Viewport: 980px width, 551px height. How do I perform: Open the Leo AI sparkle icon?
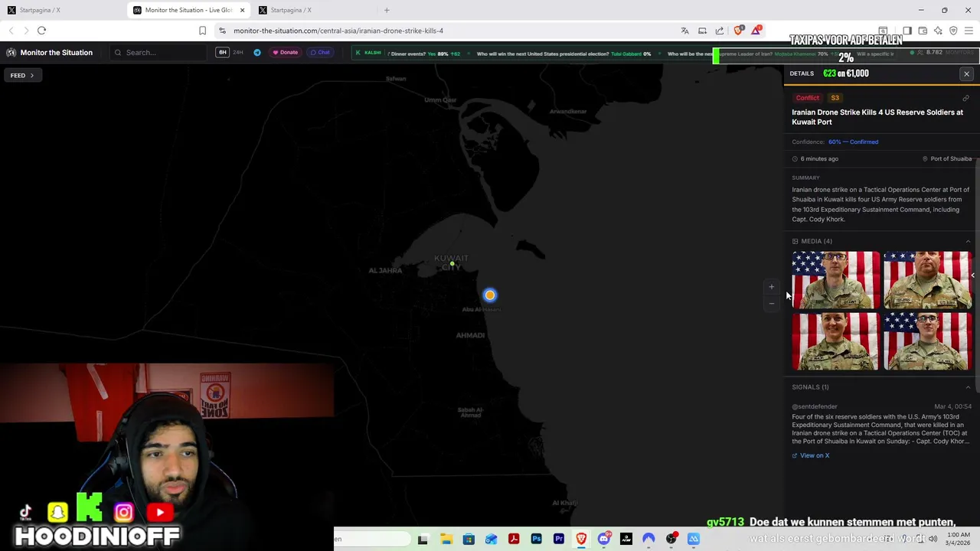tap(938, 31)
